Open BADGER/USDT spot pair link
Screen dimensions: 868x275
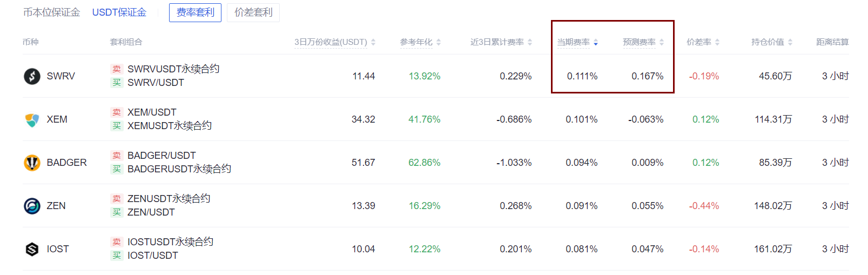(x=162, y=156)
